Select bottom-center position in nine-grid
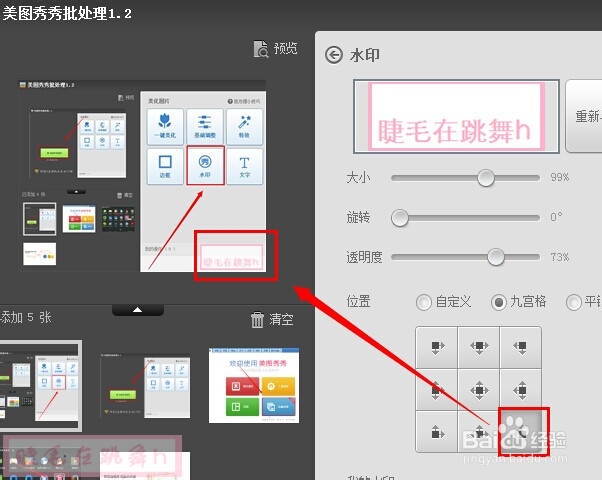Viewport: 602px width, 480px height. [479, 432]
